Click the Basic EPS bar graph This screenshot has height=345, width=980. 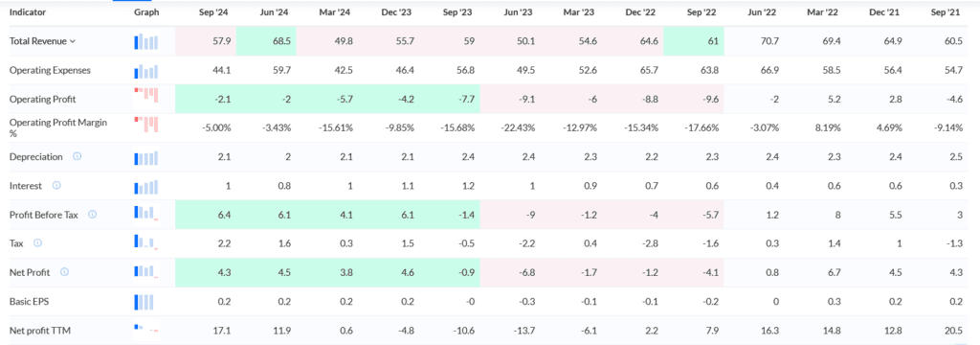click(146, 301)
